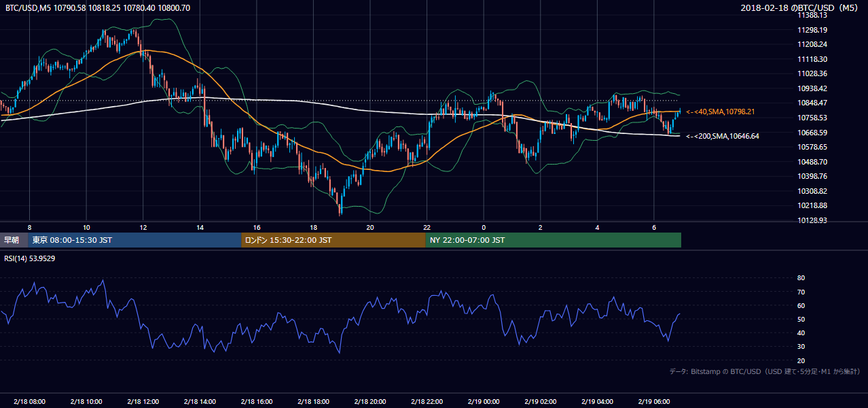Click the 2/19 00:00 date label

(x=483, y=402)
